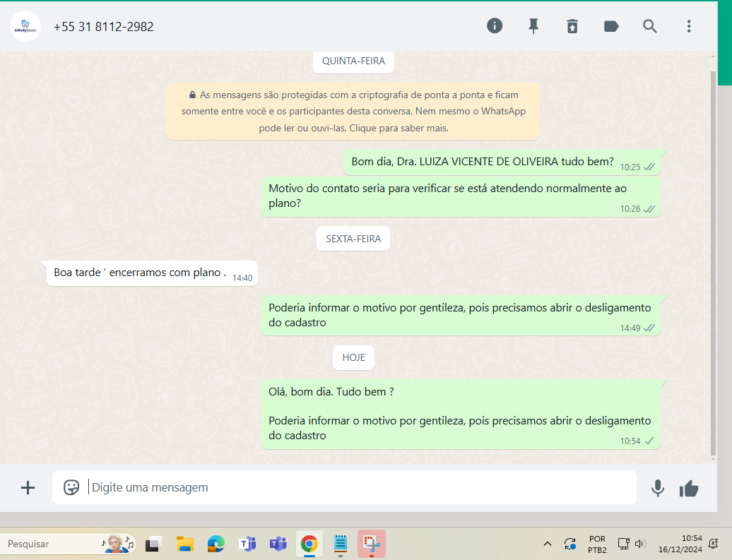Select the 'Olá, bom dia. Tudo bem ?' message
Screen dimensions: 732x560
tap(461, 415)
